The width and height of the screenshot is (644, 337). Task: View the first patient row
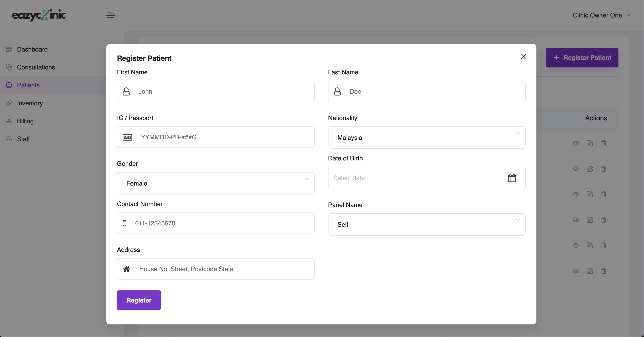click(576, 143)
